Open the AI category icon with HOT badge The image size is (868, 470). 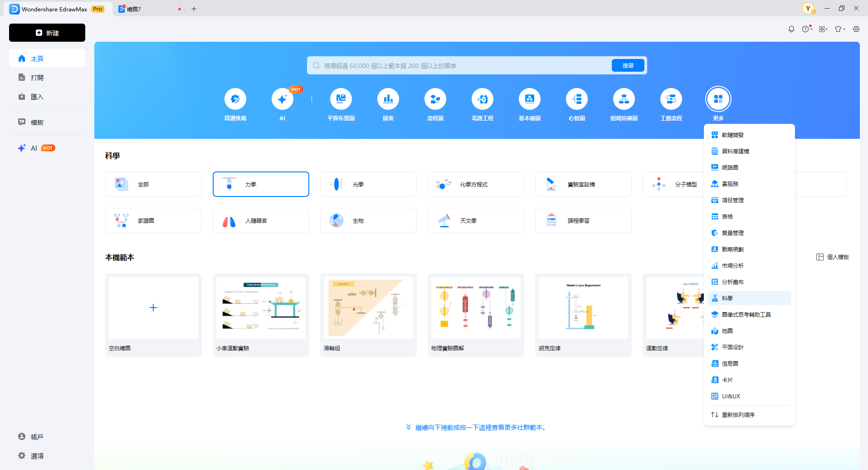(x=282, y=99)
